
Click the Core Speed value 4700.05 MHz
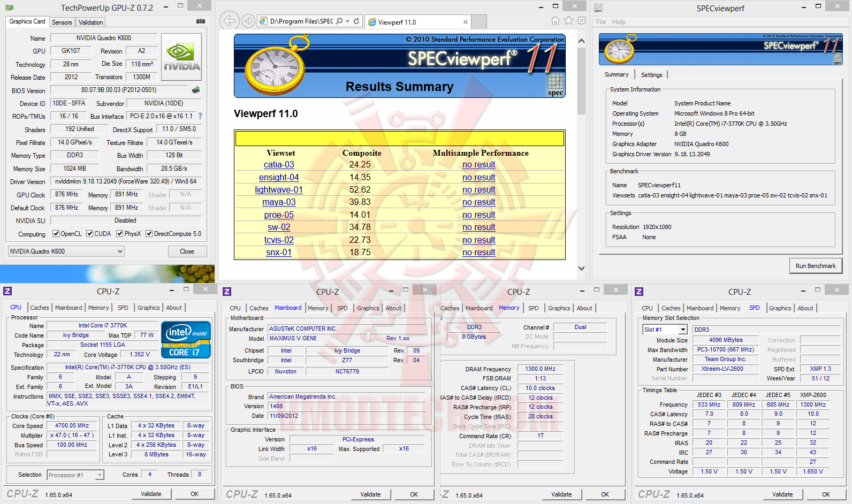click(x=72, y=426)
